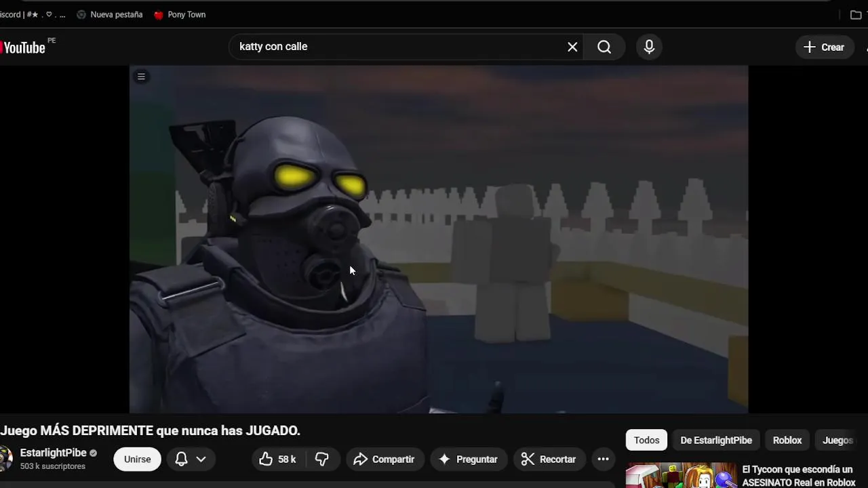The image size is (868, 488).
Task: Dislike the video
Action: tap(322, 459)
